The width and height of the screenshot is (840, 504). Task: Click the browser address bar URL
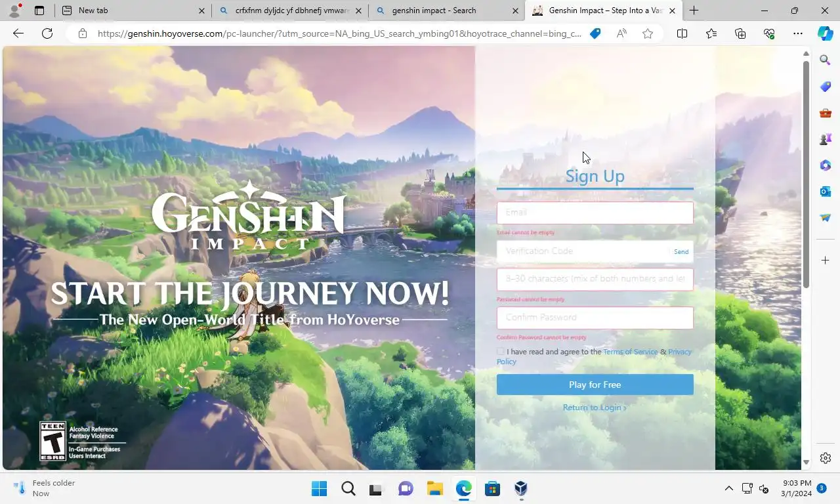[x=339, y=33]
